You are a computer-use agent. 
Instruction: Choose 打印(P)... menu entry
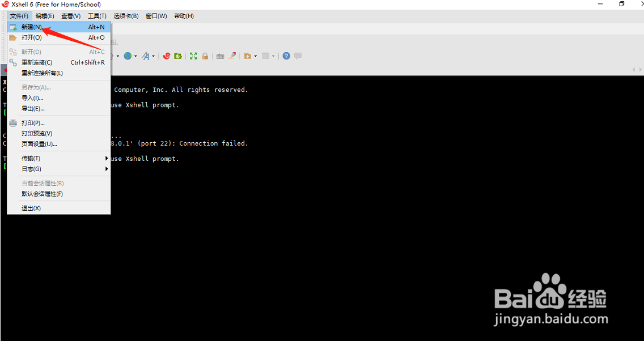click(x=59, y=123)
